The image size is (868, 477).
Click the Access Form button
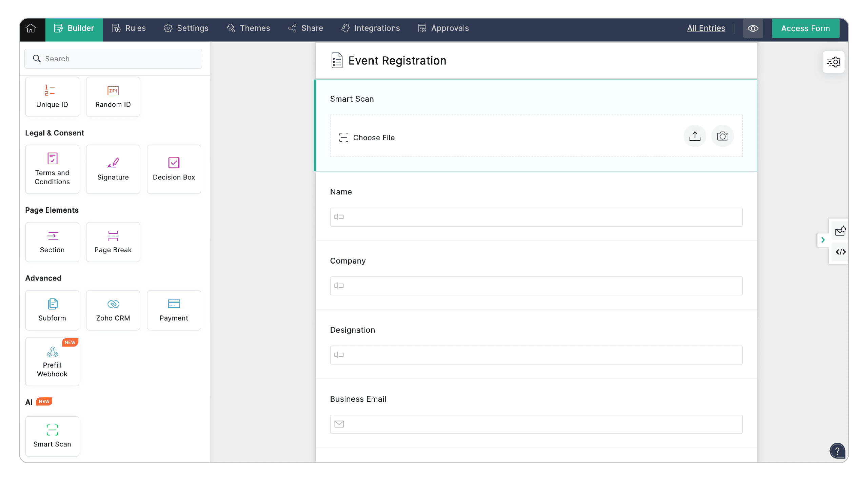coord(805,28)
